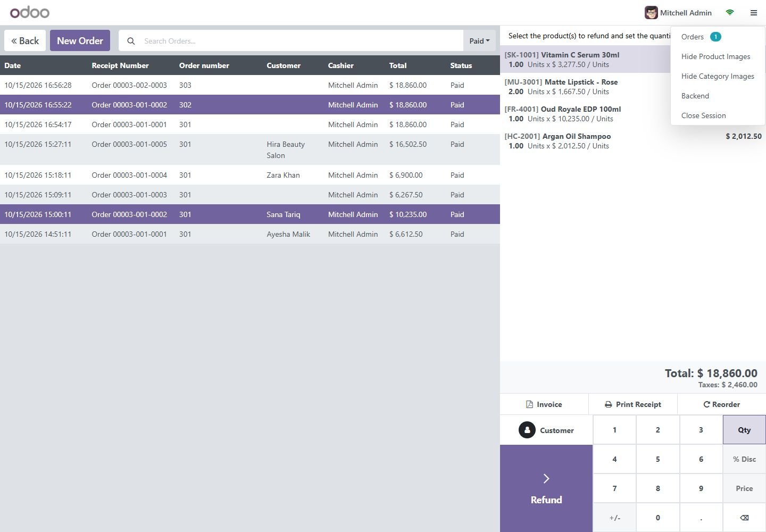Select Vitamin C Serum 30ml order line
The width and height of the screenshot is (766, 532).
click(x=585, y=59)
